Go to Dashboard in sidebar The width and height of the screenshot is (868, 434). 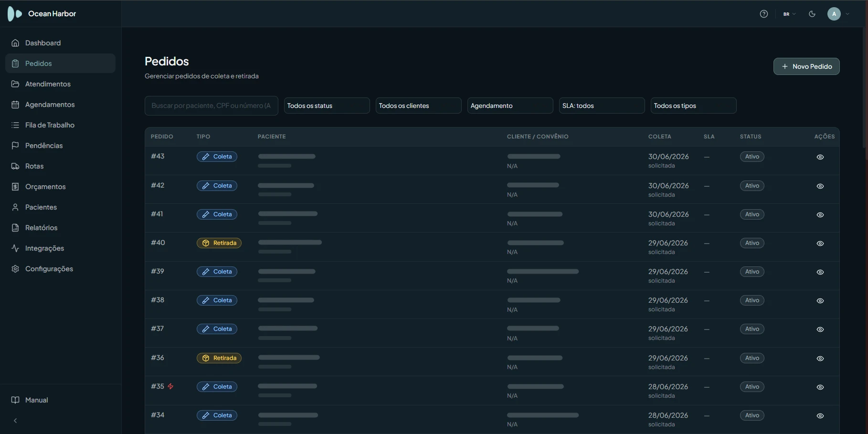[x=60, y=43]
